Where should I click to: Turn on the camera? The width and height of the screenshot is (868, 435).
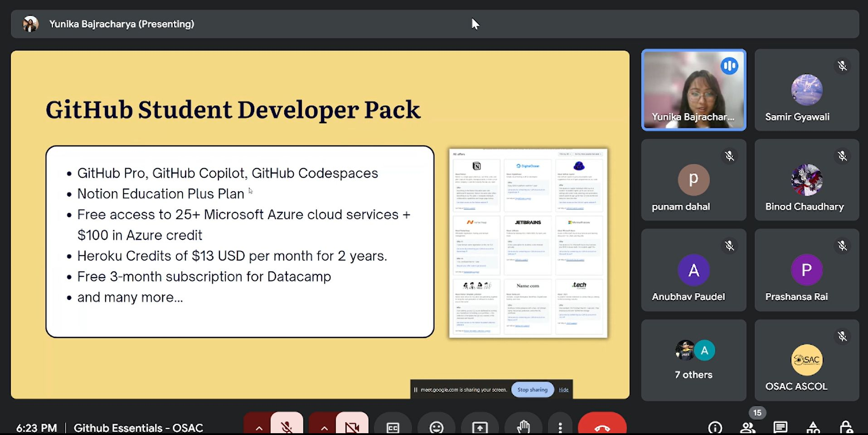tap(352, 426)
